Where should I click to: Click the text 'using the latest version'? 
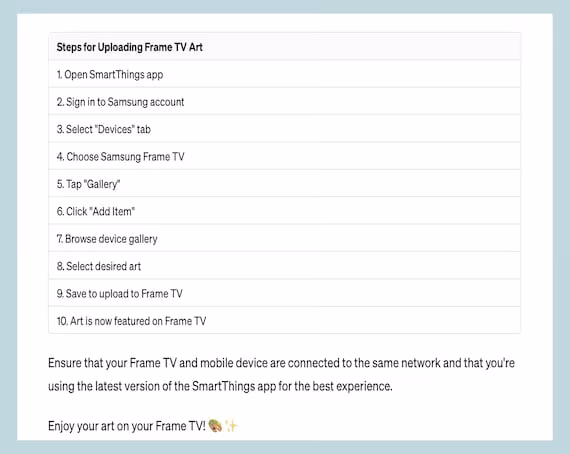coord(103,386)
